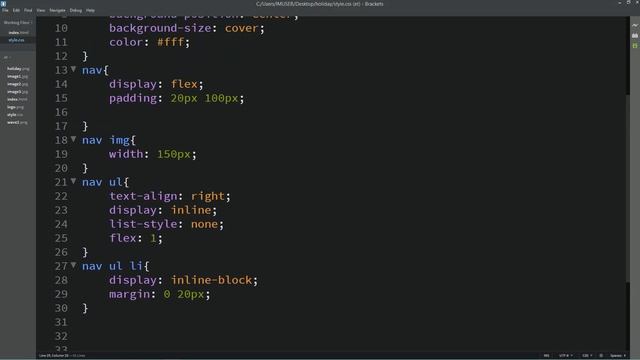Image resolution: width=640 pixels, height=360 pixels.
Task: Click the green icon in right toolbar
Action: (635, 46)
